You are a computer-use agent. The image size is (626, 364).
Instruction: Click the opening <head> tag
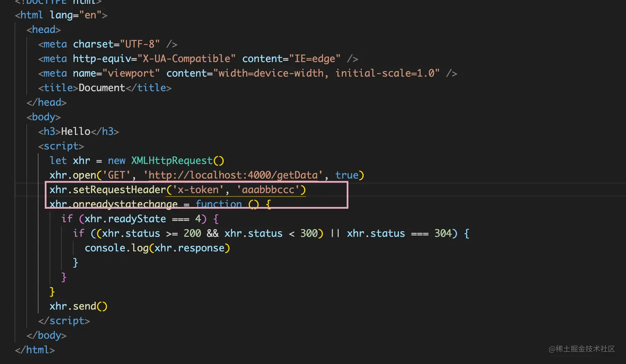[43, 30]
